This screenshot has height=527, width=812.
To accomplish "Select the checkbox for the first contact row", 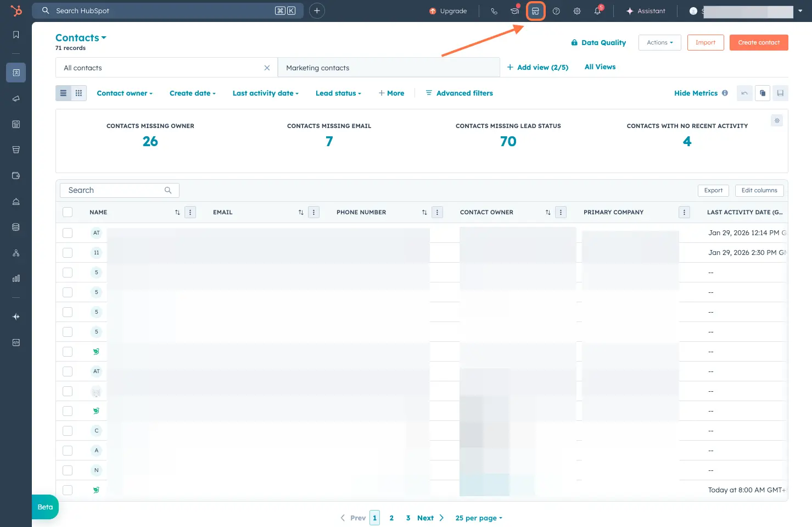I will (x=68, y=233).
